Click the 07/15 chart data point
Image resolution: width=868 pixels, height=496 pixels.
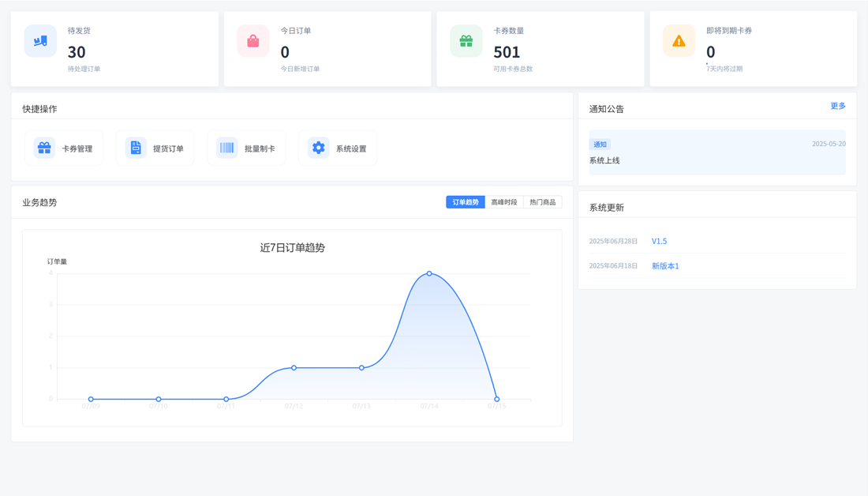pyautogui.click(x=496, y=399)
